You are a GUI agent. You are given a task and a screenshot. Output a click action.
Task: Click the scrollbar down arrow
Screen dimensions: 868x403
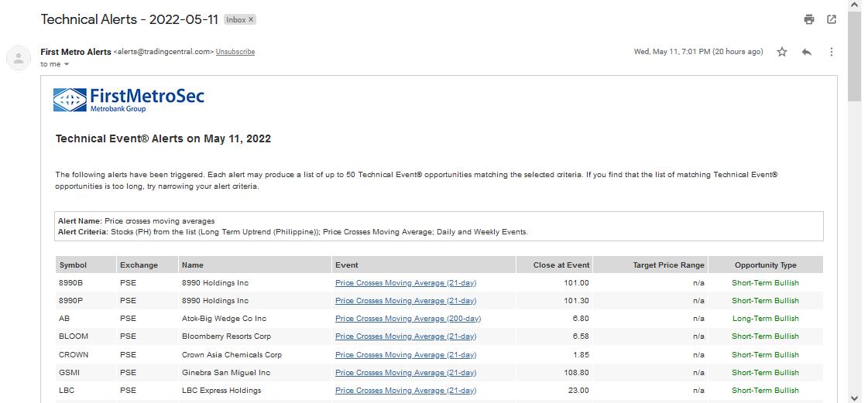pyautogui.click(x=856, y=398)
